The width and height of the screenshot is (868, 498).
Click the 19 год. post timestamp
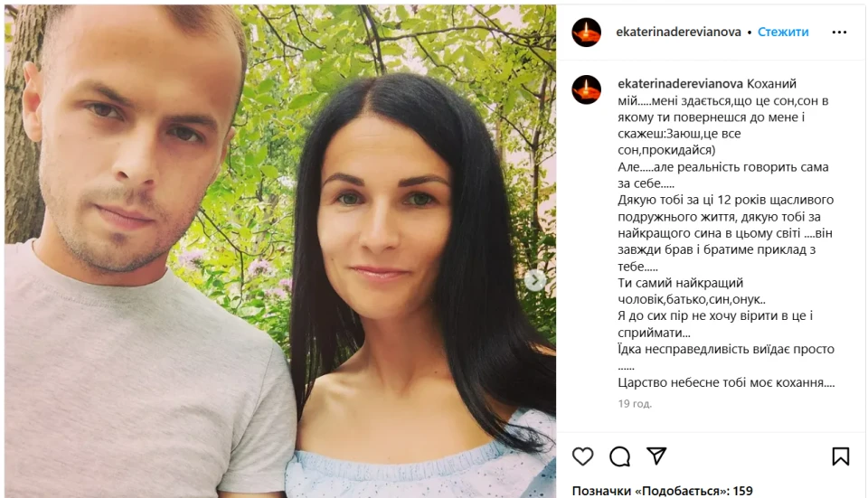pos(635,404)
